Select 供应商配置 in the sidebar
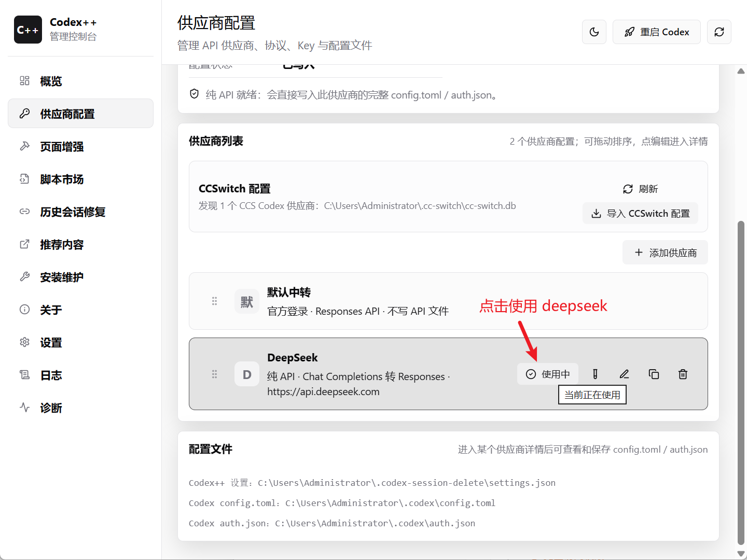The image size is (747, 560). pyautogui.click(x=81, y=114)
